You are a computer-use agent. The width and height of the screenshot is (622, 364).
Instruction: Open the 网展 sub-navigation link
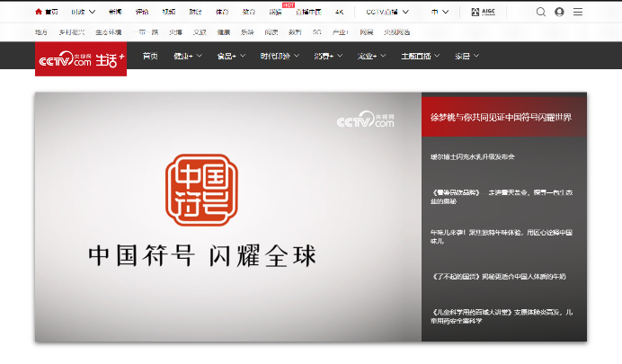click(x=367, y=32)
